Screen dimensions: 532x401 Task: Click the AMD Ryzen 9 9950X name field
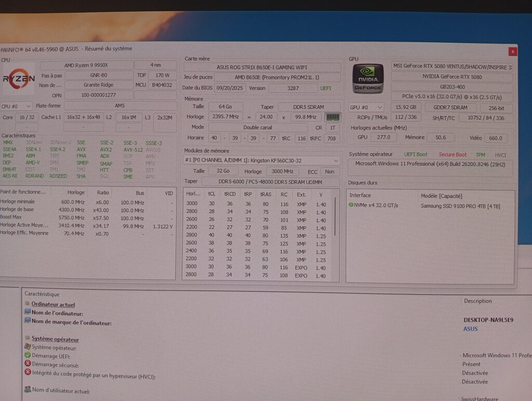pos(86,65)
